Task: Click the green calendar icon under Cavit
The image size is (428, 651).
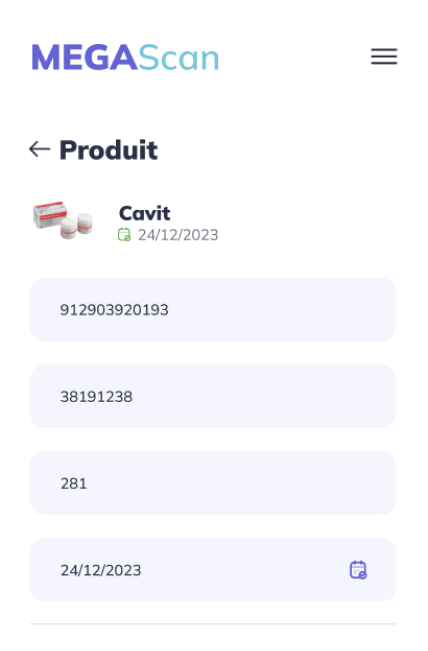Action: [124, 235]
